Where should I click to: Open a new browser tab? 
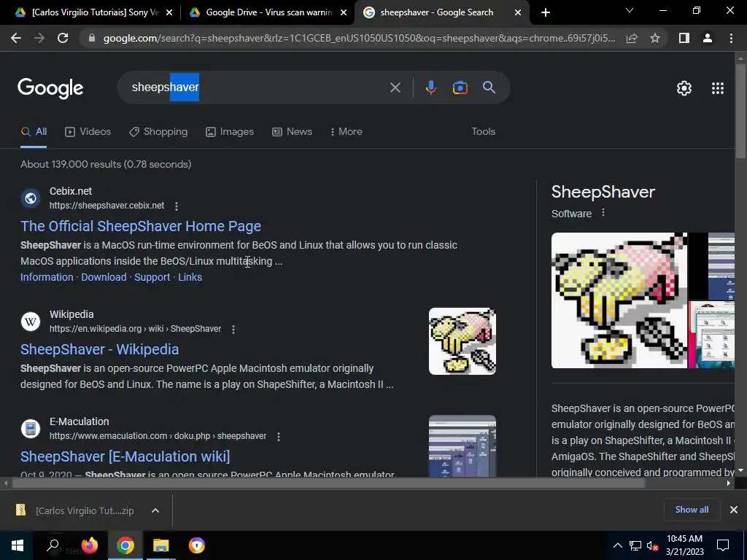546,12
